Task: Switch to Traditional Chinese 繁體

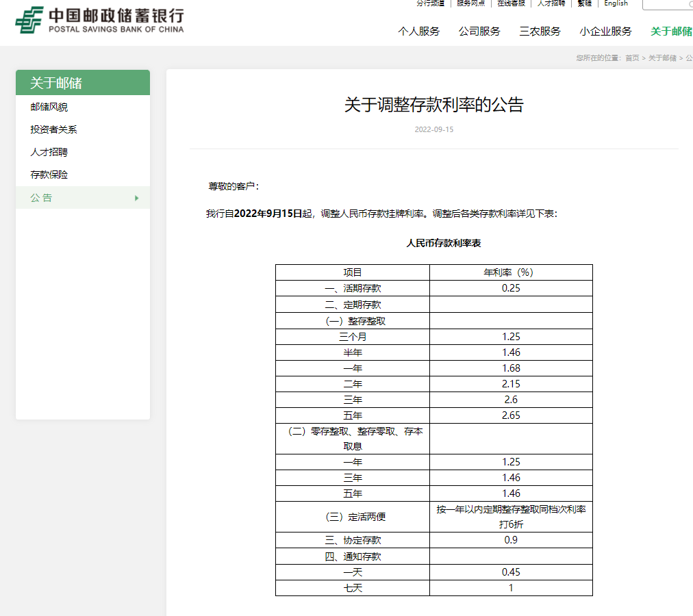Action: click(x=583, y=3)
